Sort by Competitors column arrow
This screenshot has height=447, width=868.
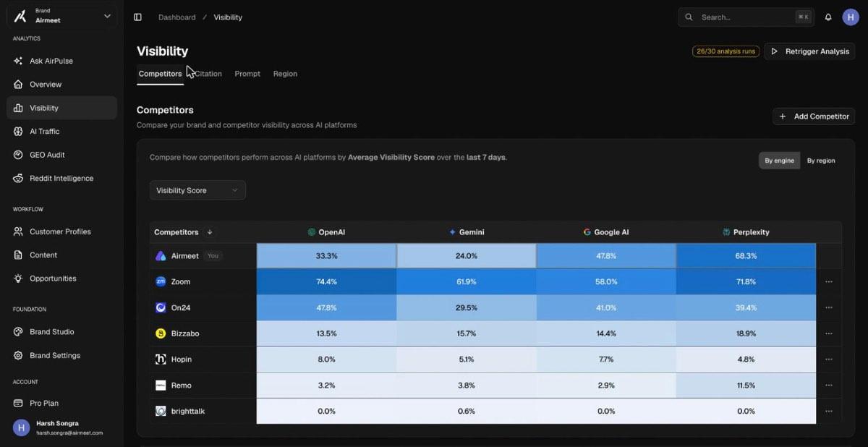210,232
